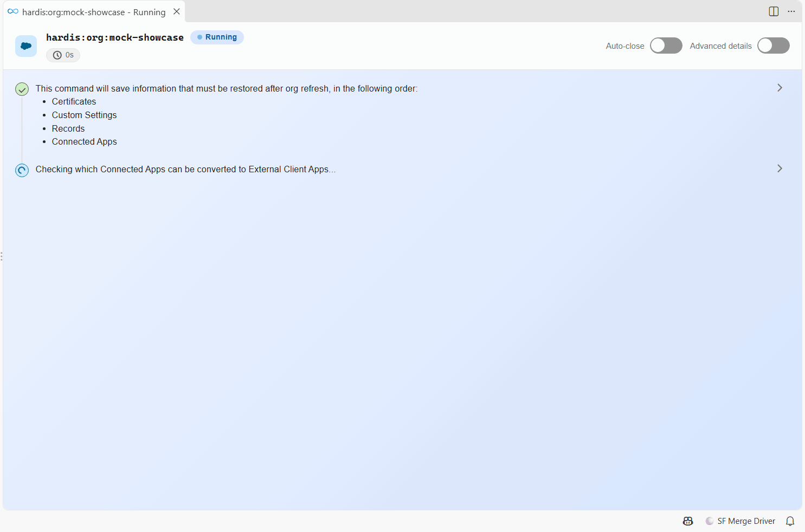This screenshot has height=532, width=805.
Task: Click the 'Advanced details' label text
Action: tap(720, 46)
